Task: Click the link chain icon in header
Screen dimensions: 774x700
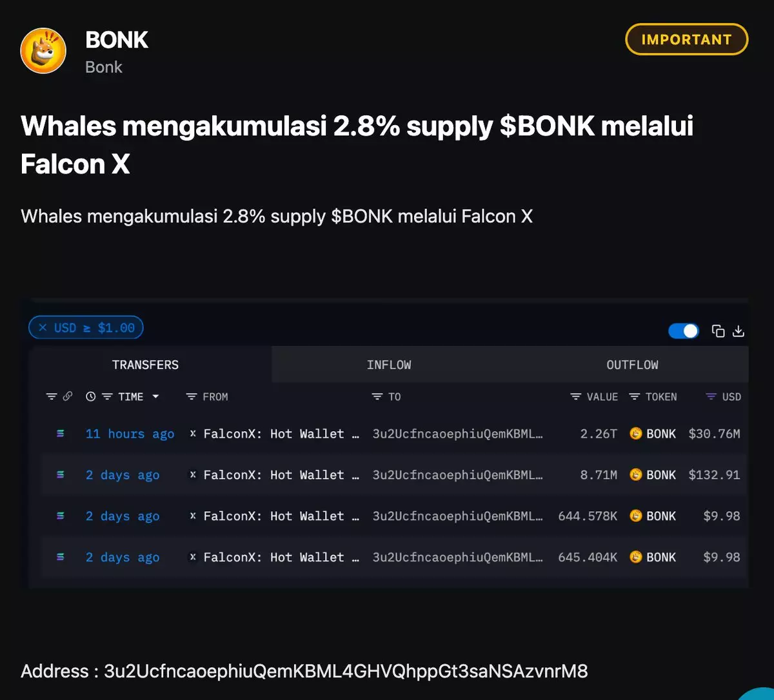Action: (x=68, y=397)
